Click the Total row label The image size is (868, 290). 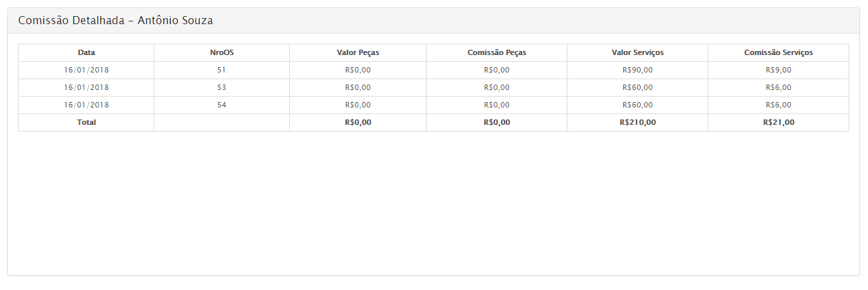pyautogui.click(x=86, y=122)
